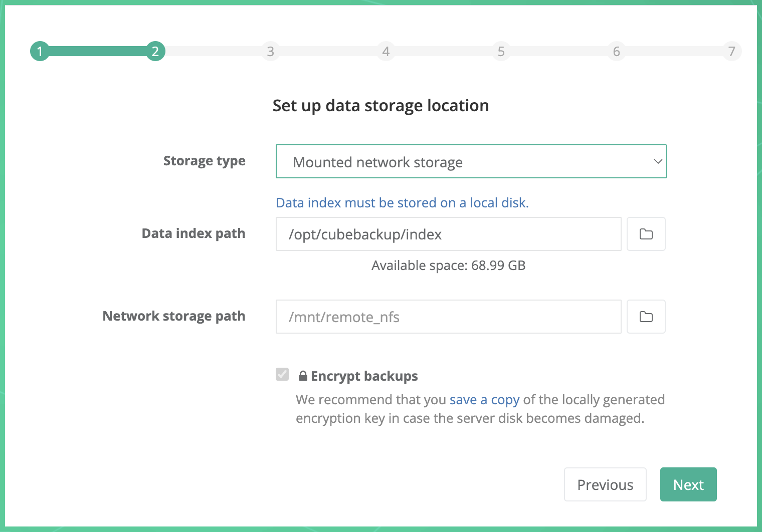Click the chevron on Mounted network storage selector
762x532 pixels.
(657, 161)
